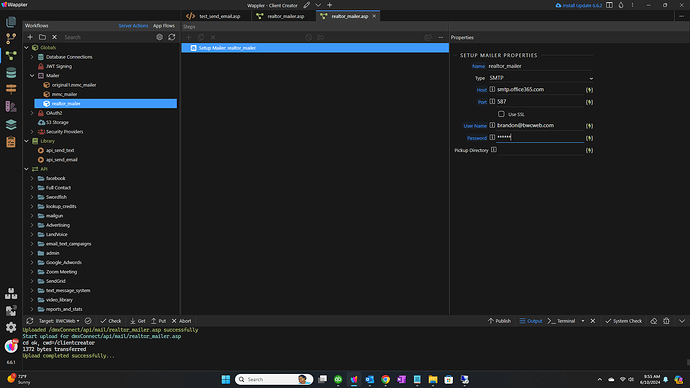690x388 pixels.
Task: Open the layered stack sidebar icon
Action: pos(11,124)
